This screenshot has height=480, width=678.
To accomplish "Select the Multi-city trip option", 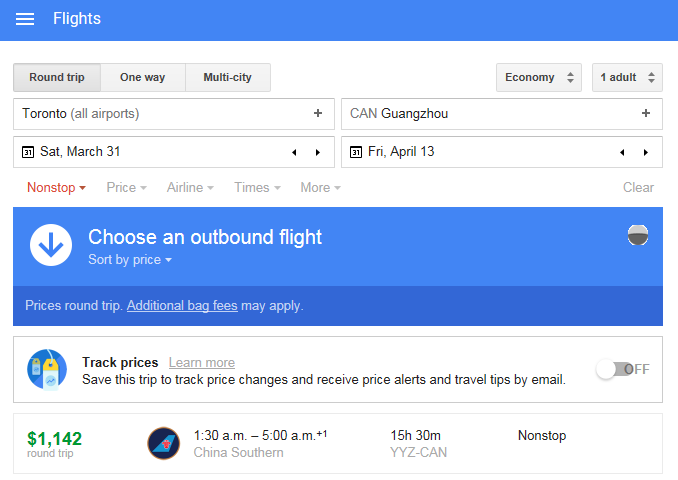I will point(228,77).
